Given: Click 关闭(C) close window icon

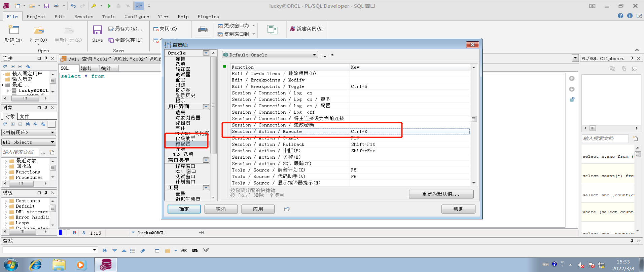Looking at the screenshot, I should (156, 29).
